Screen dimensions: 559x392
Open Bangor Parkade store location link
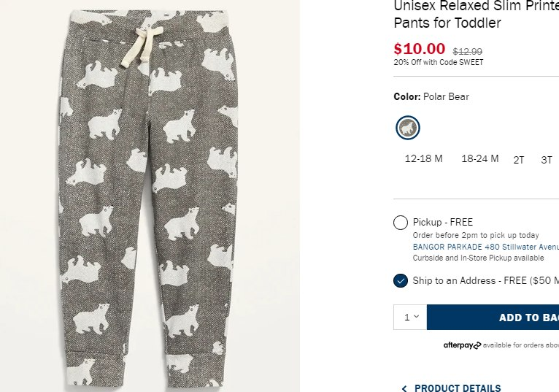(485, 247)
